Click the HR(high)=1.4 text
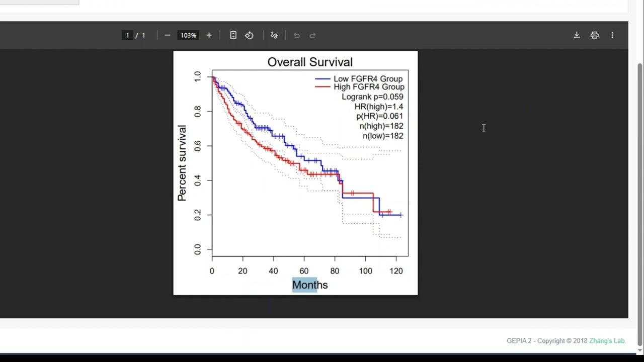644x362 pixels. click(379, 107)
